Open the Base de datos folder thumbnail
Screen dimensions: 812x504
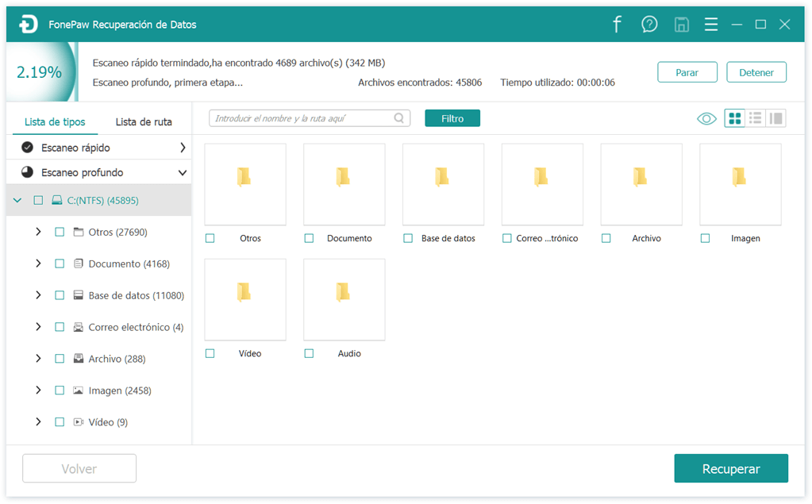[443, 184]
